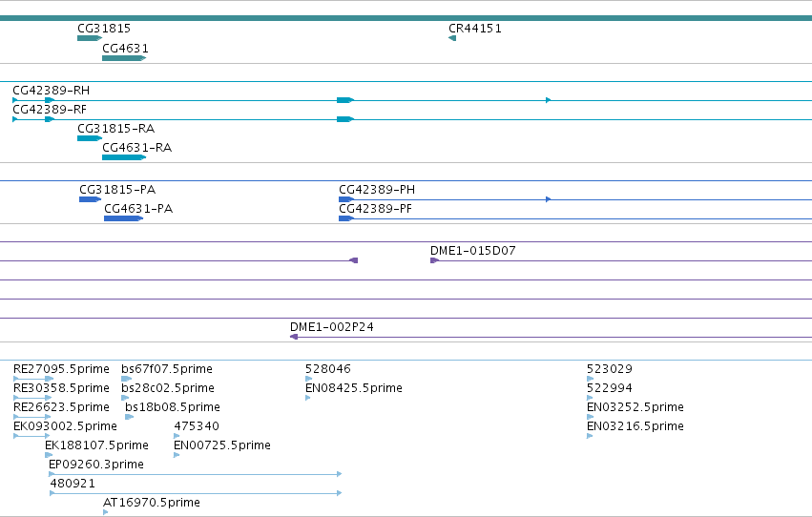
Task: Select the EN08425.5prime EST label
Action: click(x=354, y=388)
